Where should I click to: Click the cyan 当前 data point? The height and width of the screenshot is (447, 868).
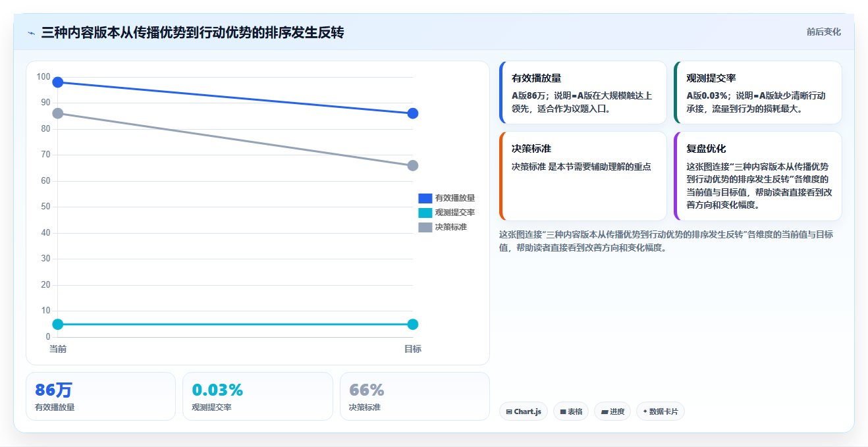pos(58,324)
